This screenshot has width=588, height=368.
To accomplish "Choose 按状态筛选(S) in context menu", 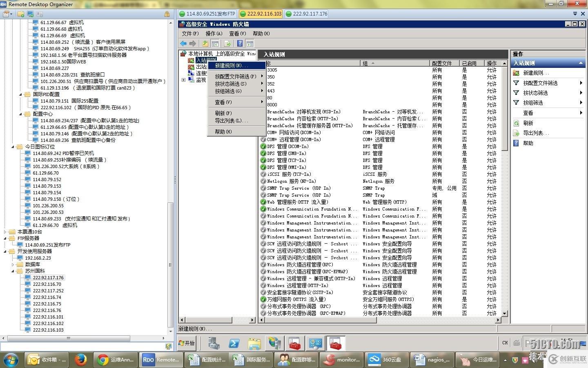I will pos(237,84).
